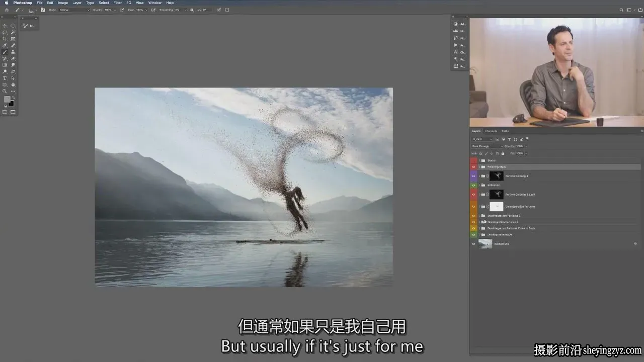Select the Zoom tool in toolbox

(5, 91)
